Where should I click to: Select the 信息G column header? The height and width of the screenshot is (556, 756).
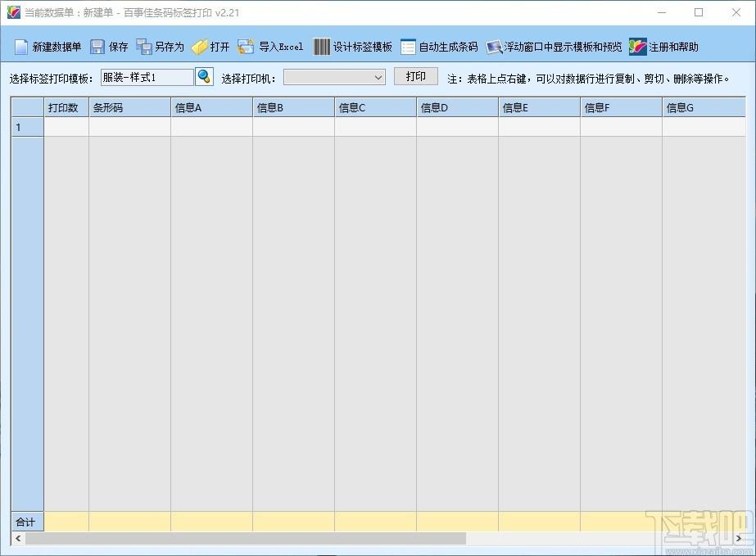[x=704, y=107]
